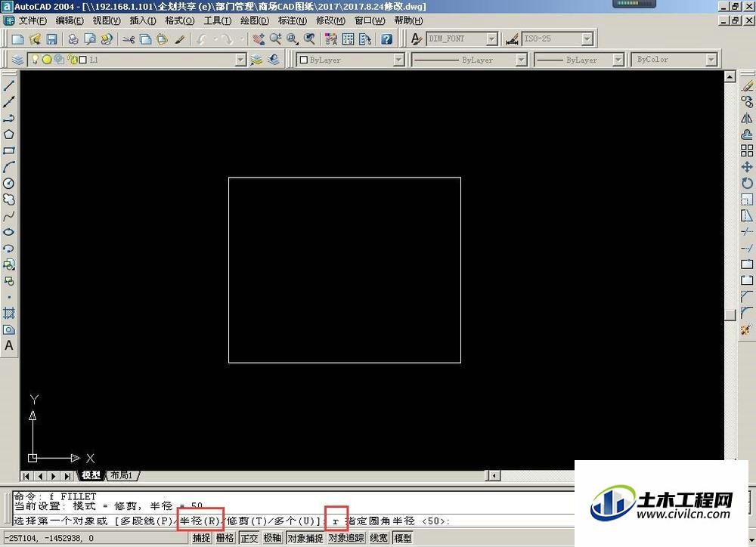Toggle 栅格 (Grid) display in status bar
This screenshot has width=756, height=547.
click(225, 538)
